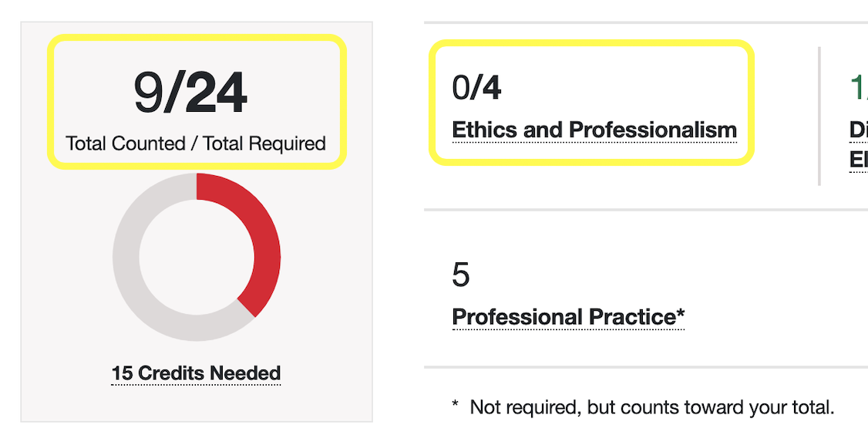Click the white center of the donut chart
The width and height of the screenshot is (868, 432).
point(196,256)
